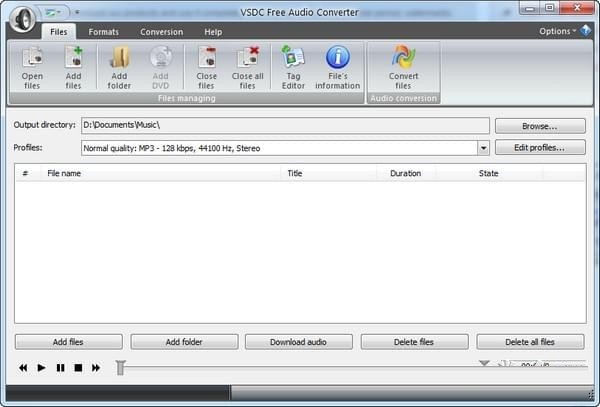The width and height of the screenshot is (600, 407).
Task: Skip to previous track
Action: coord(23,368)
